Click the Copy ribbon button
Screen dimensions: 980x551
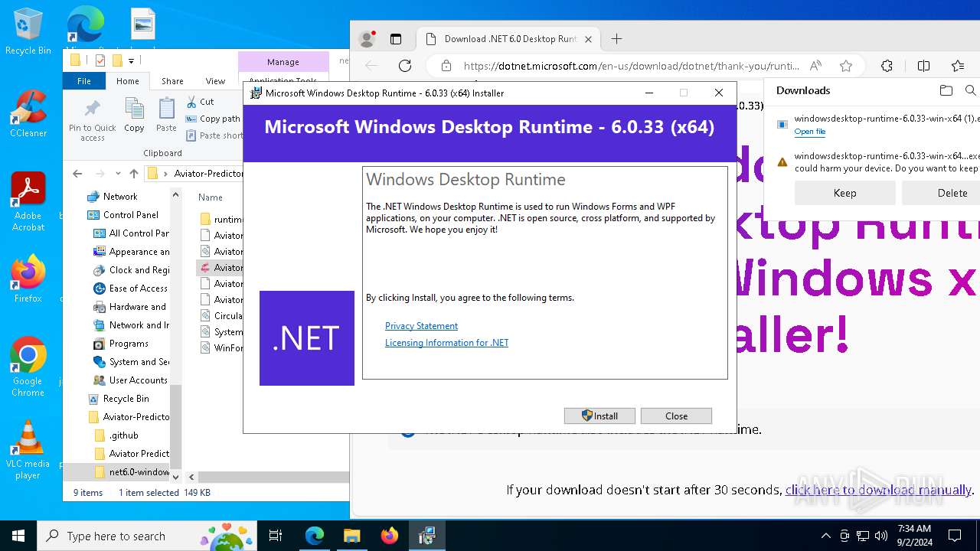pyautogui.click(x=135, y=116)
